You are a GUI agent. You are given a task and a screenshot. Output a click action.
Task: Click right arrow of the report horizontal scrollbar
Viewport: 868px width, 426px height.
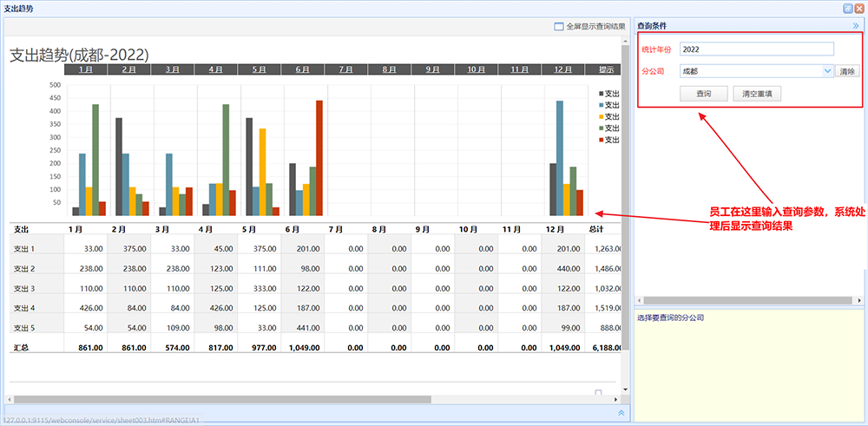click(x=615, y=399)
